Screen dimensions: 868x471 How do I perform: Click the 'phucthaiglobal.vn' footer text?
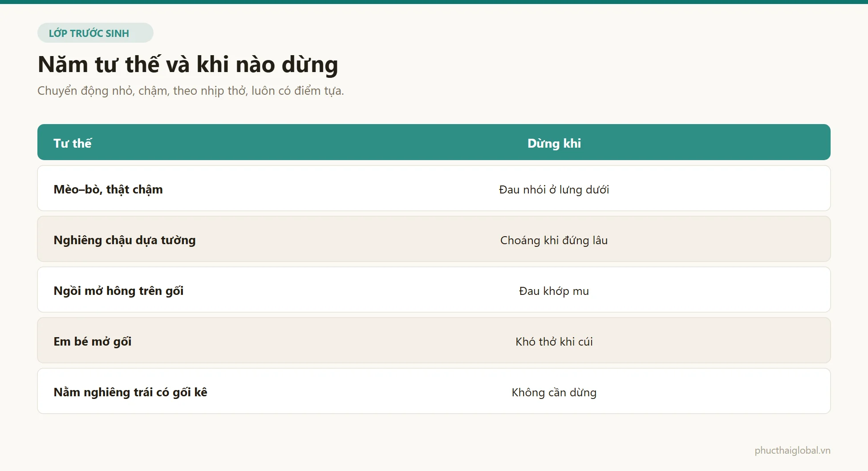coord(792,451)
